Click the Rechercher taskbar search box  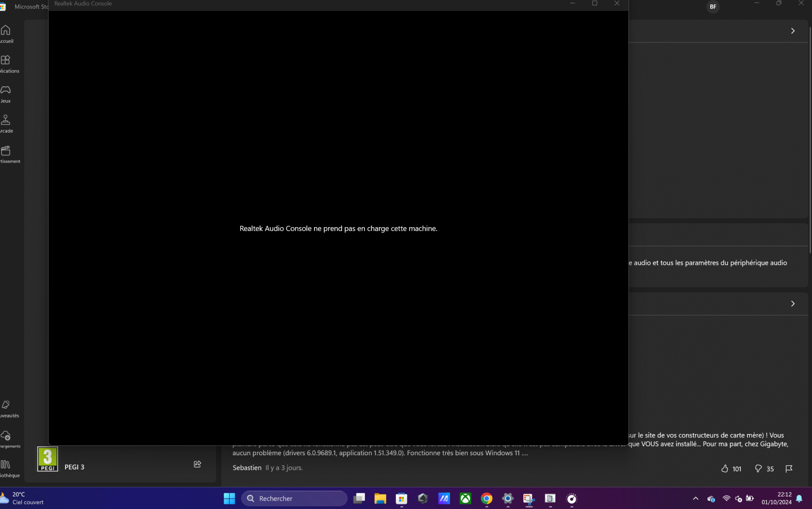(x=294, y=498)
